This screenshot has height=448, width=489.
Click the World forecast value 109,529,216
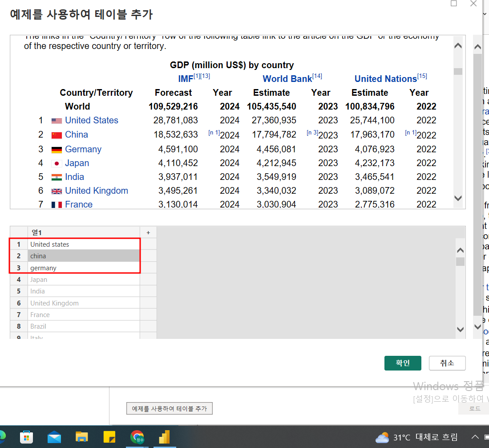173,106
